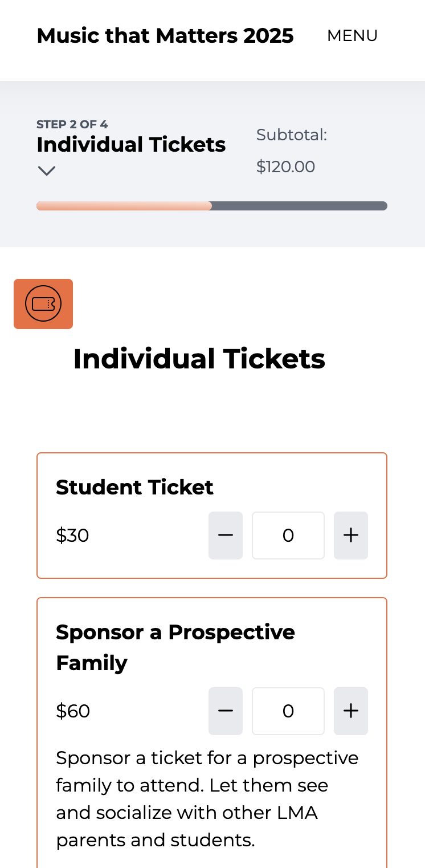Click the checkout progress bar
425x868 pixels.
click(211, 205)
